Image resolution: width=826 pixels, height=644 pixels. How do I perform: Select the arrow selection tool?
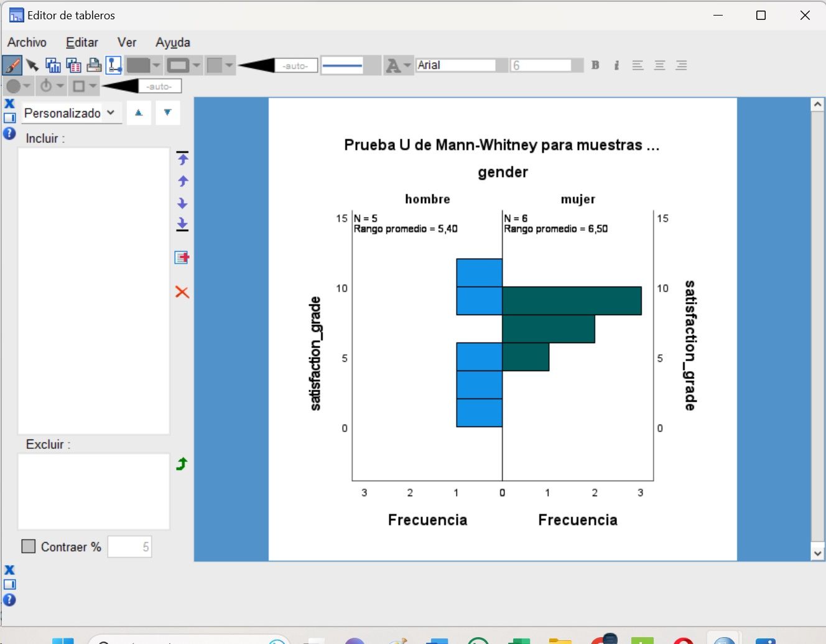click(32, 65)
